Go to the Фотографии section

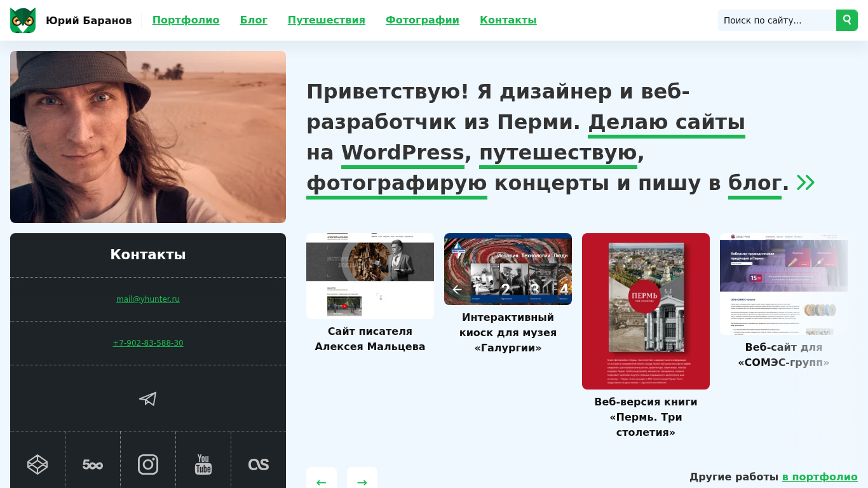(x=423, y=20)
